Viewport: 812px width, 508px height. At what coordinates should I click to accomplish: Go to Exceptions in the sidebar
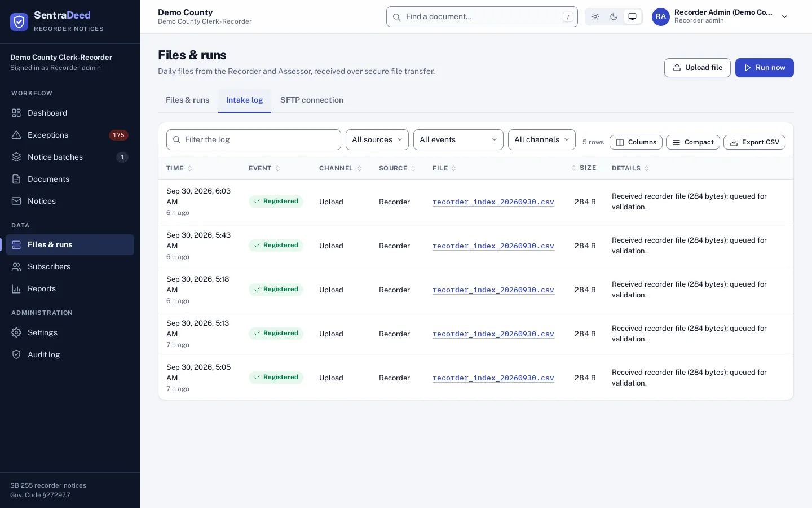tap(70, 135)
